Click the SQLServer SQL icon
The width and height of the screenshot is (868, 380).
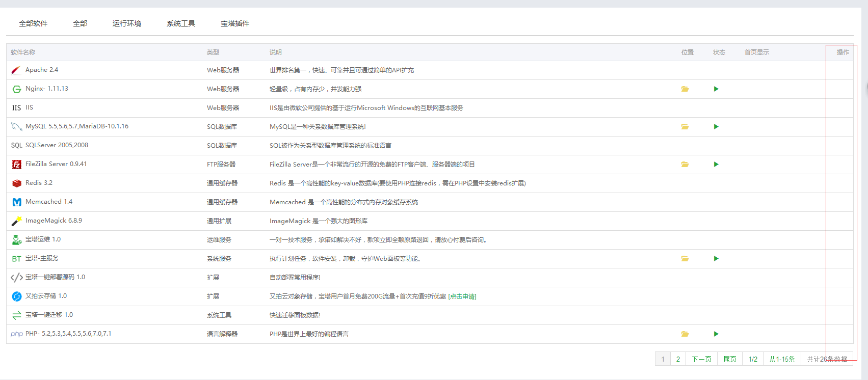(16, 146)
